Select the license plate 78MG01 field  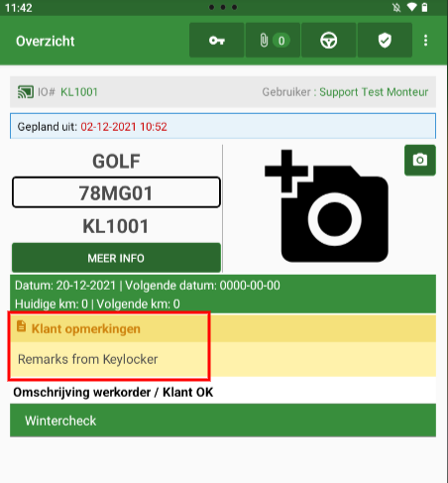click(x=116, y=192)
